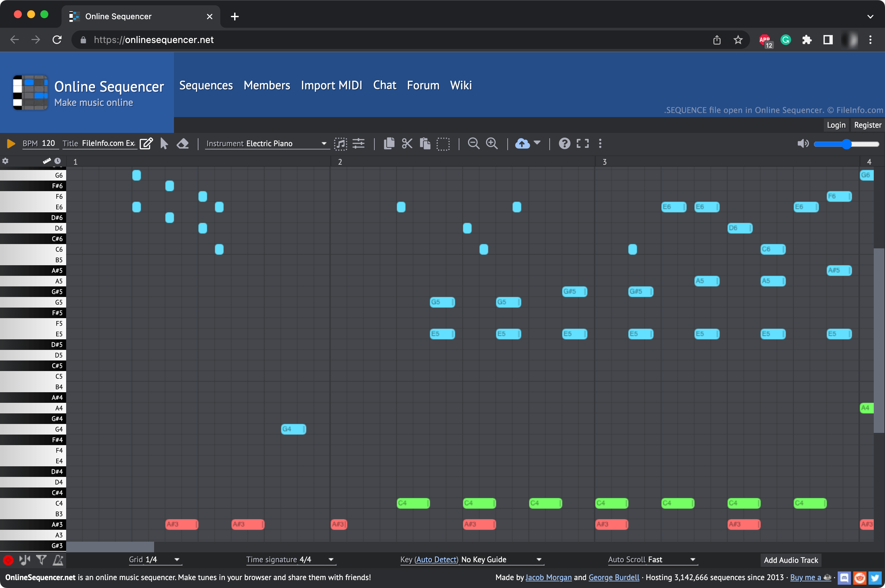Click the Login button
This screenshot has height=588, width=885.
836,125
